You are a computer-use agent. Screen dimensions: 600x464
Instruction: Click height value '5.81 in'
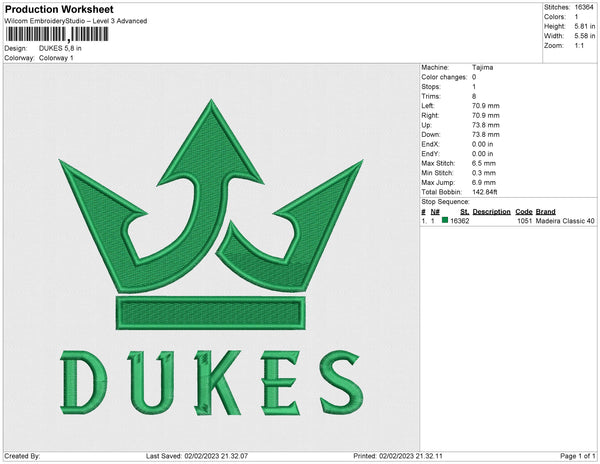point(585,26)
